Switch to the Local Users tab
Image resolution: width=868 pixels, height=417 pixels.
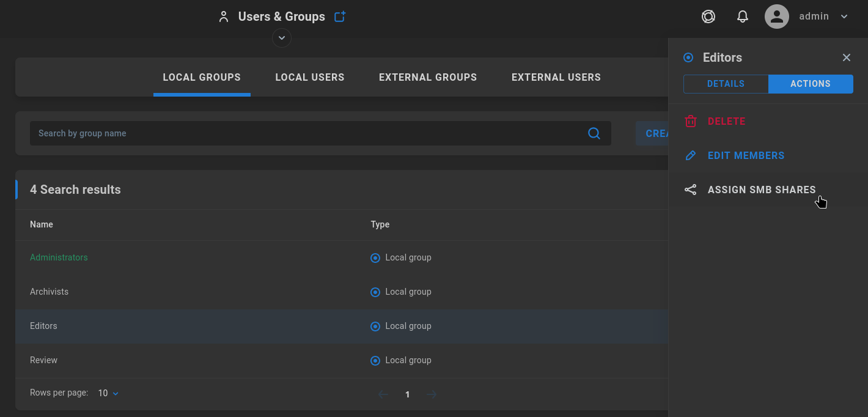(x=310, y=78)
